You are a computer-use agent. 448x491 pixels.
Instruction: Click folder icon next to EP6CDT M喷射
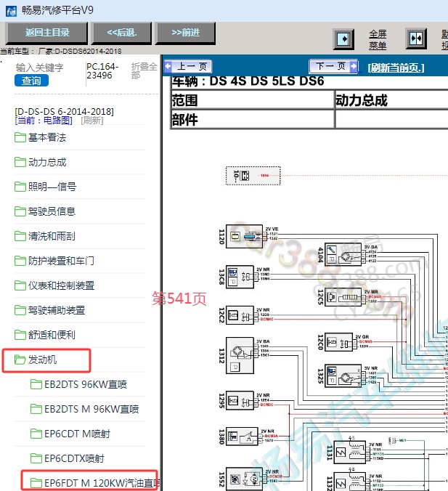coord(36,434)
